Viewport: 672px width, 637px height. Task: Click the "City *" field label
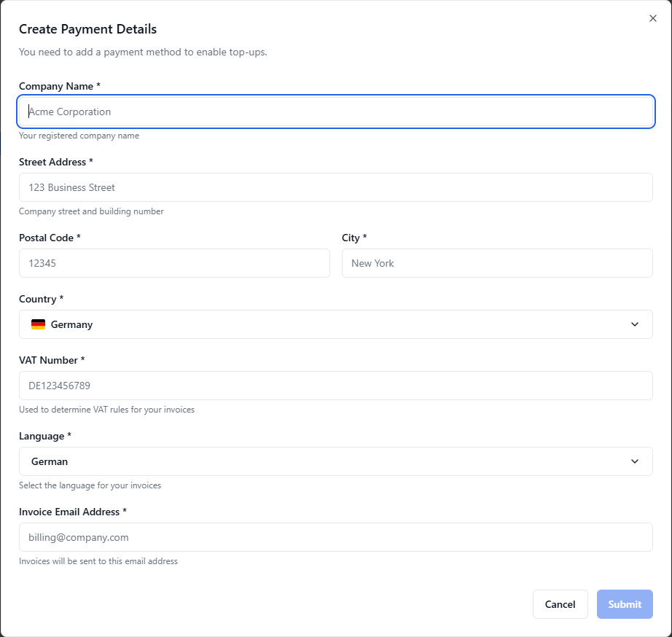point(354,238)
